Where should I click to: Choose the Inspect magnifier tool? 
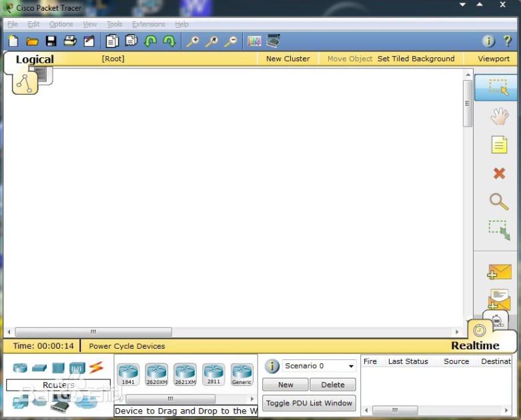pyautogui.click(x=498, y=201)
